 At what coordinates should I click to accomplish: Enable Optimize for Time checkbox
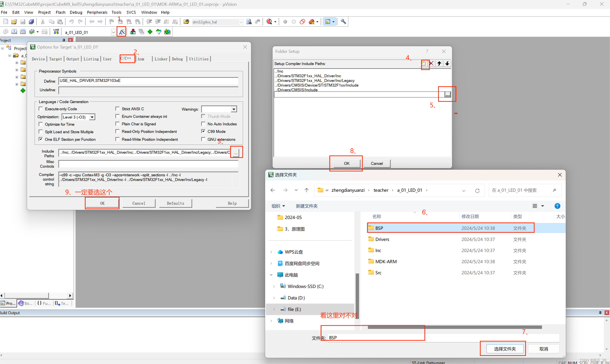tap(41, 124)
